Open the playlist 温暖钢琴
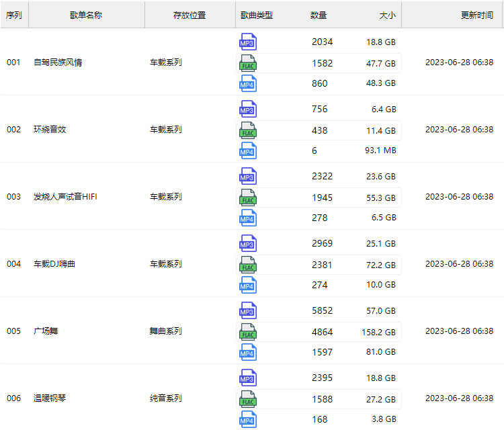The image size is (504, 430). (x=50, y=398)
